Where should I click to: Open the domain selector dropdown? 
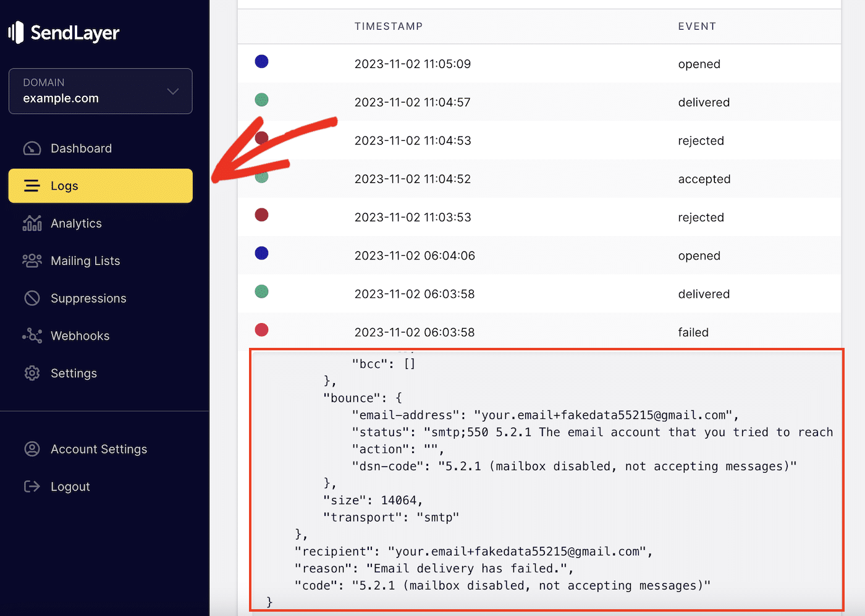tap(100, 91)
